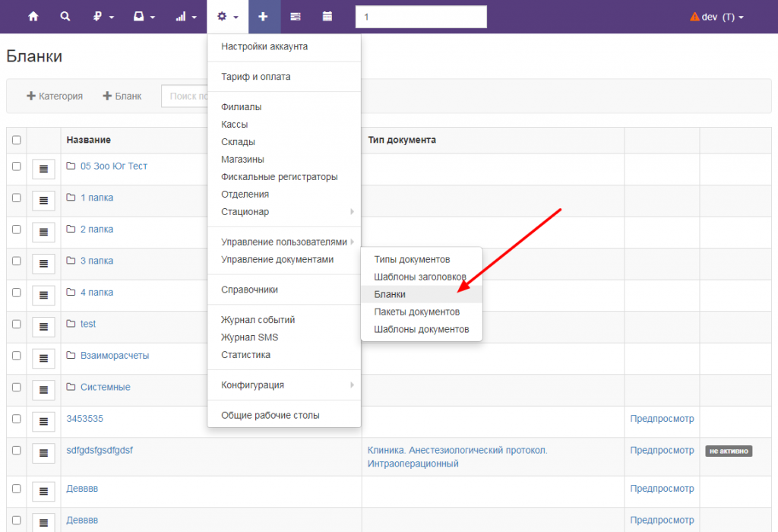778x532 pixels.
Task: Check the box for Системные
Action: coord(17,387)
